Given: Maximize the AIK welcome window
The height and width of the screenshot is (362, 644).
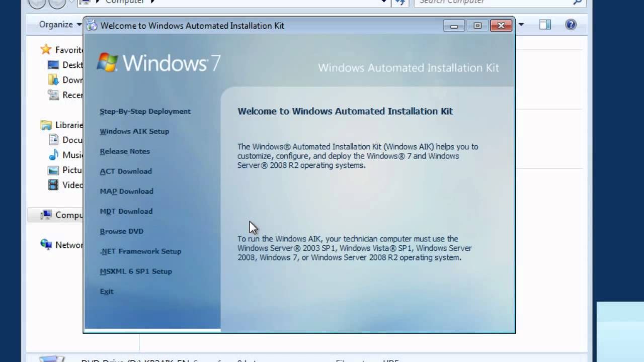Looking at the screenshot, I should [477, 26].
